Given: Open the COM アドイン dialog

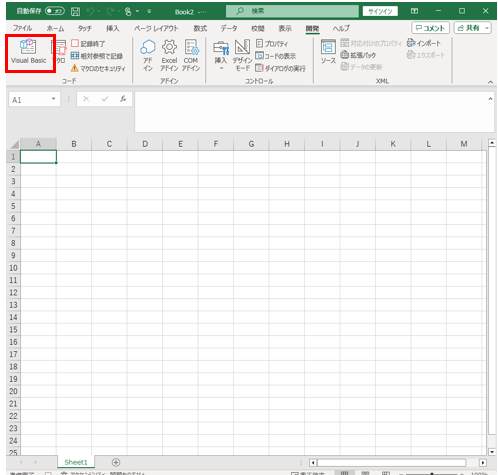Looking at the screenshot, I should (191, 55).
